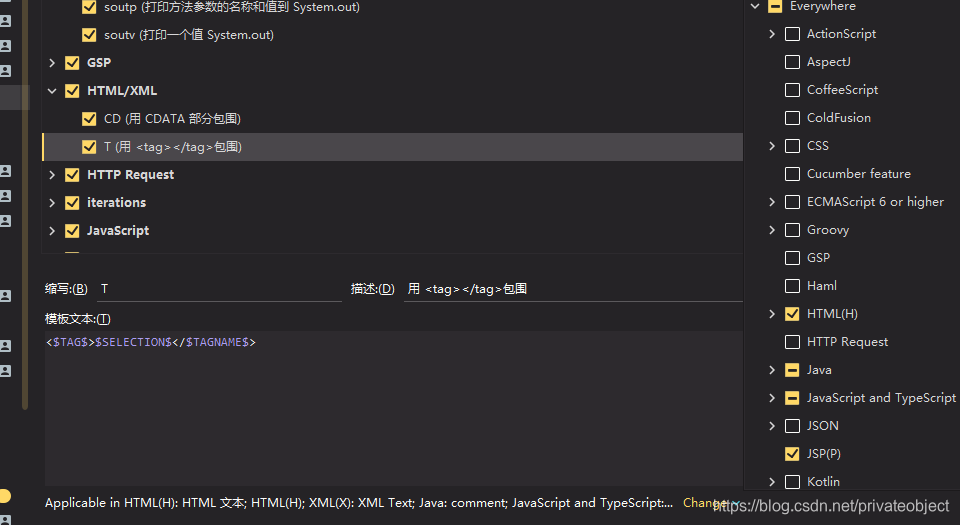Viewport: 960px width, 525px height.
Task: Click the description field with tag text
Action: 573,289
